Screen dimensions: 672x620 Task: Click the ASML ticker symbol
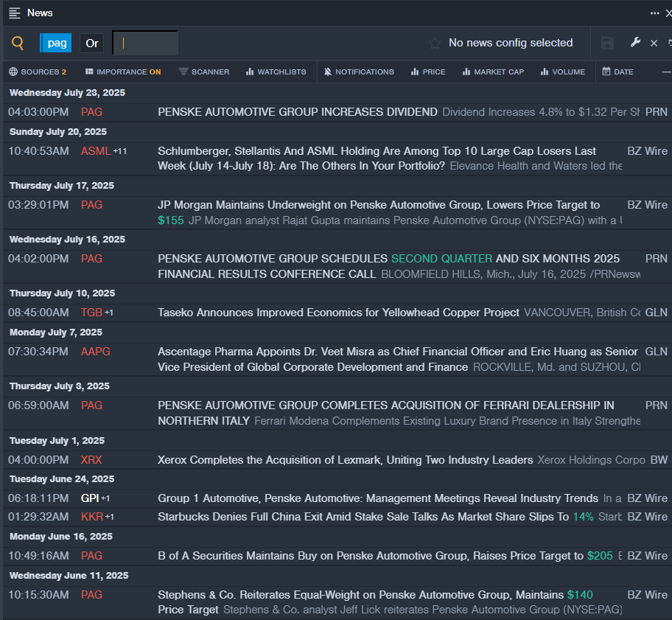point(96,151)
